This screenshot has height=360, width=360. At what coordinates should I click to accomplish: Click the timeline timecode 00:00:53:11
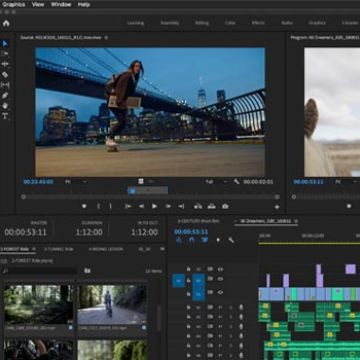tap(191, 232)
